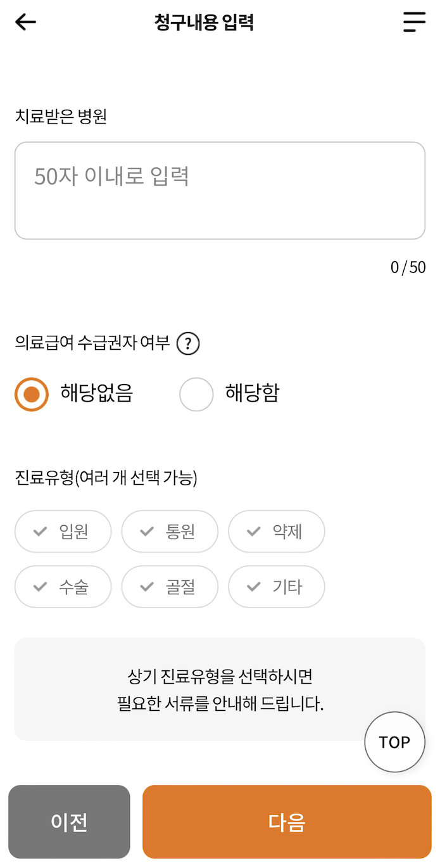Select the 해당함 radio button

point(196,393)
